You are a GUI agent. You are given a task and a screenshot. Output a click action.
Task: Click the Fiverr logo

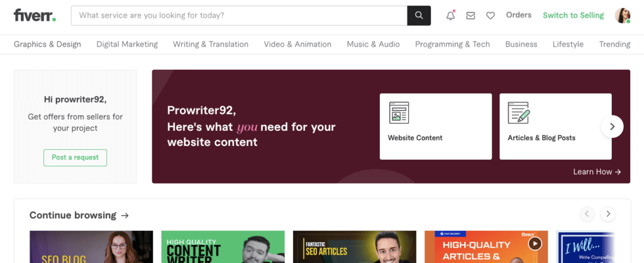click(35, 16)
